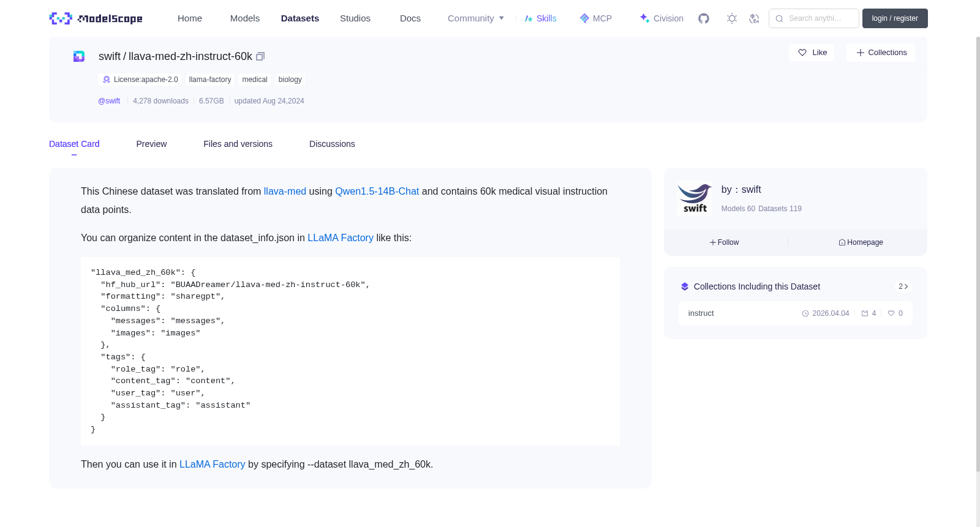Open the ModelScope logo home link

[96, 18]
